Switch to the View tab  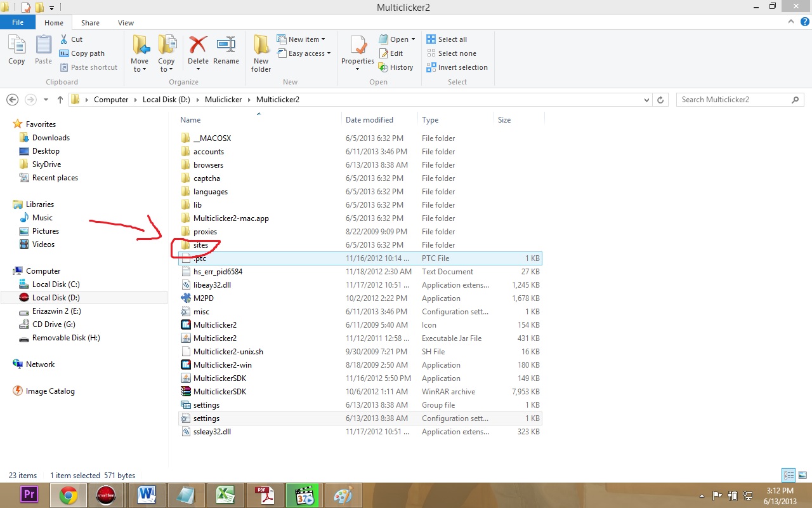click(x=126, y=22)
